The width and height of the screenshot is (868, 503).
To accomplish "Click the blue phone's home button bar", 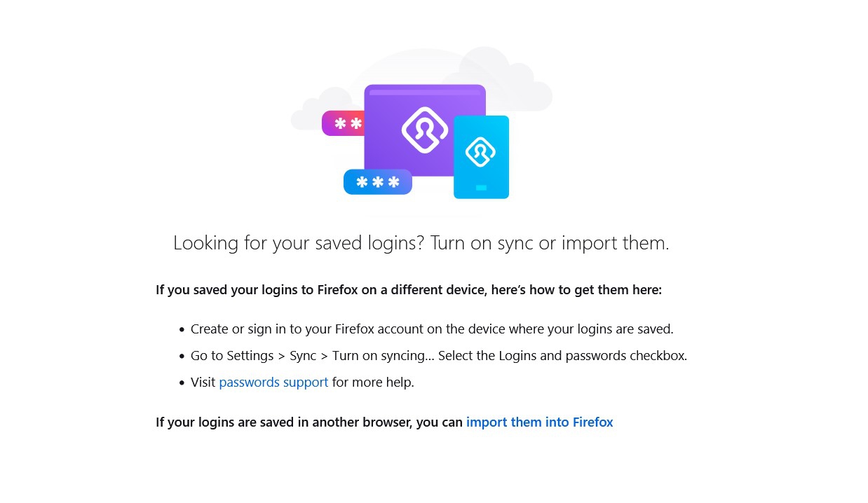I will point(481,188).
